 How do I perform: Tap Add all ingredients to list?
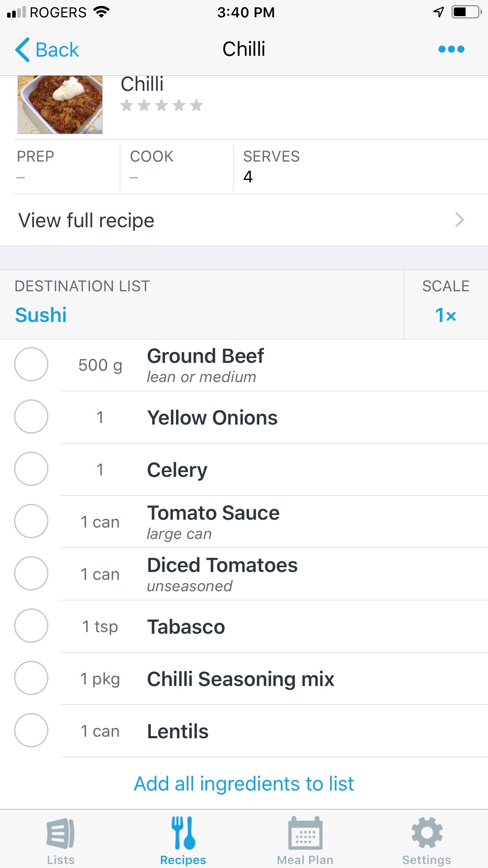244,783
